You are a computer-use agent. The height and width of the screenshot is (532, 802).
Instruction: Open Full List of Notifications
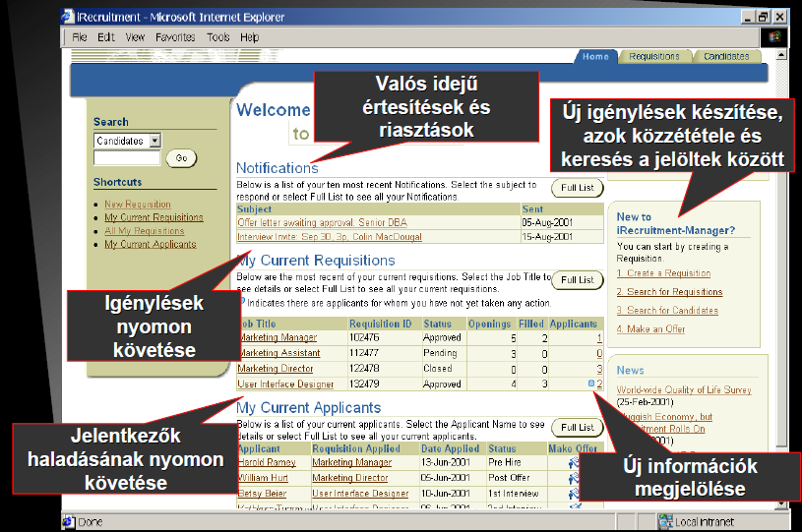pos(578,188)
